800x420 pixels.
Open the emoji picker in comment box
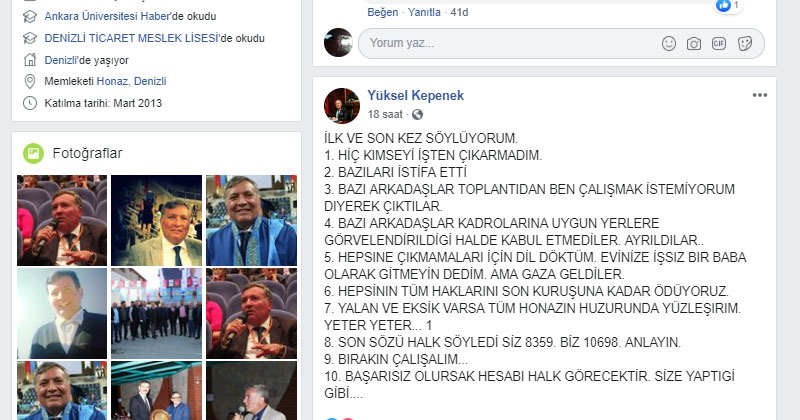[668, 43]
